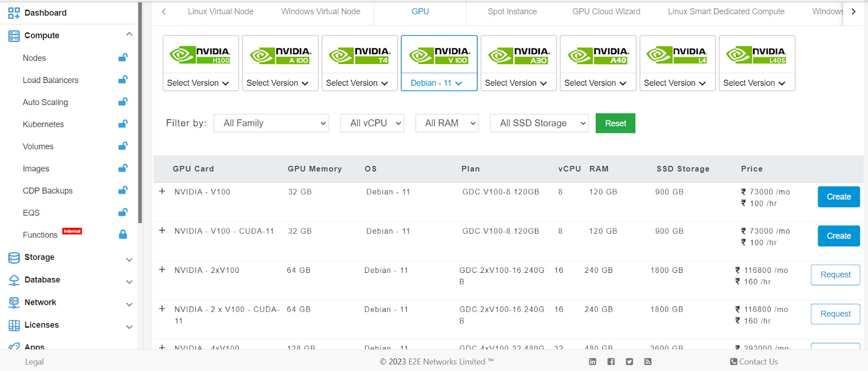
Task: Create the NVIDIA - V100 plan
Action: (839, 197)
